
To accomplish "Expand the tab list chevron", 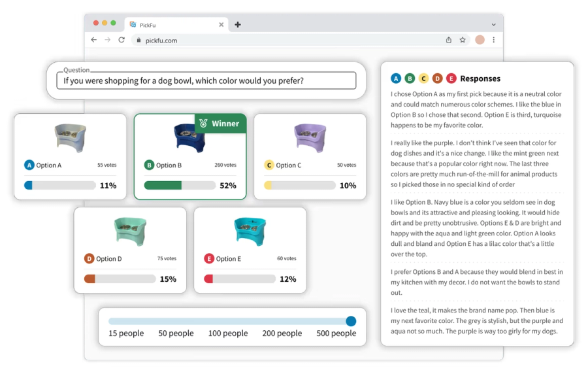I will (x=493, y=25).
